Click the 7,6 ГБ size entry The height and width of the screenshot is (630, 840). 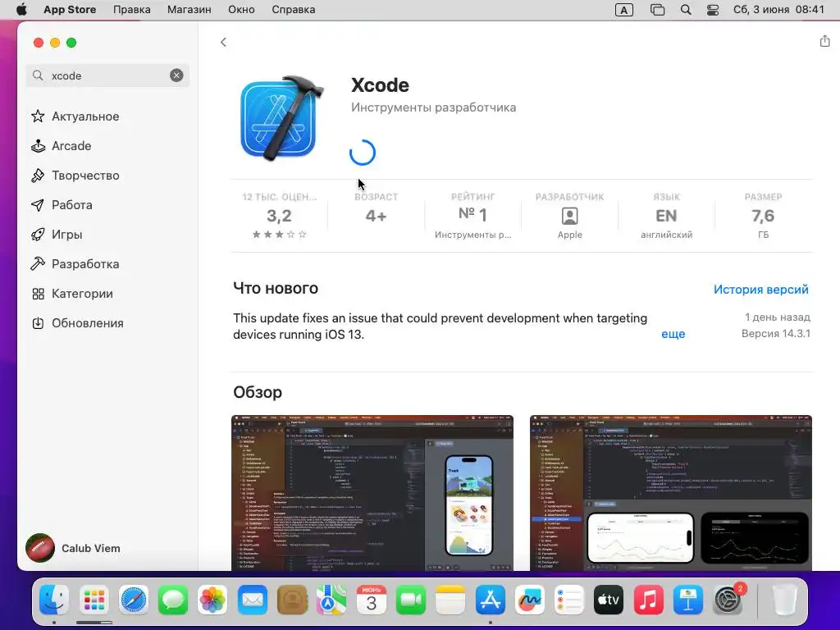(x=763, y=216)
